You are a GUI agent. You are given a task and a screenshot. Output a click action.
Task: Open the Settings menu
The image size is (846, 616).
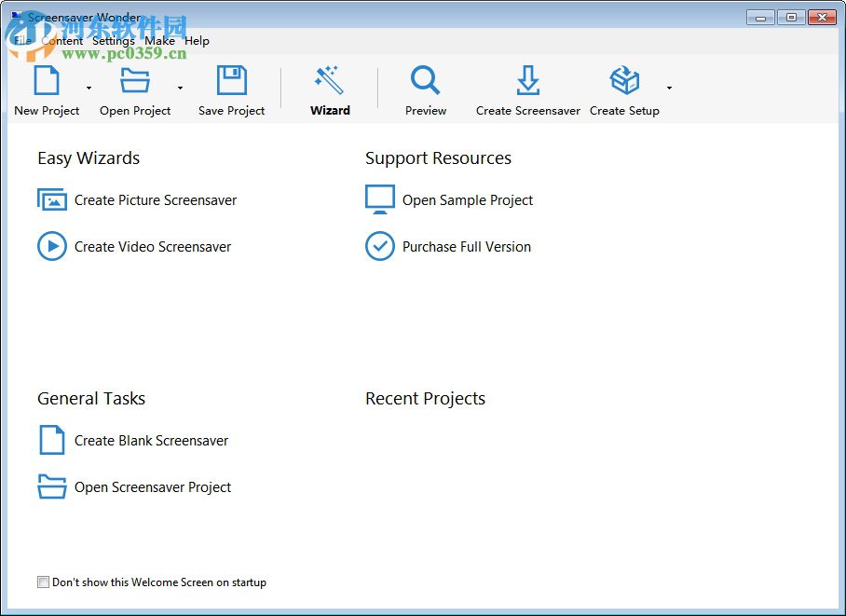coord(114,40)
